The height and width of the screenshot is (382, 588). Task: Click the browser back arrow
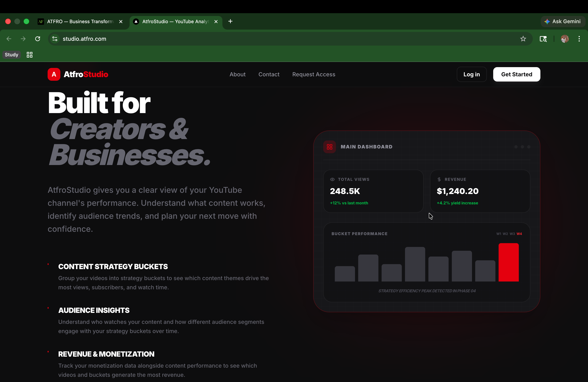[9, 39]
